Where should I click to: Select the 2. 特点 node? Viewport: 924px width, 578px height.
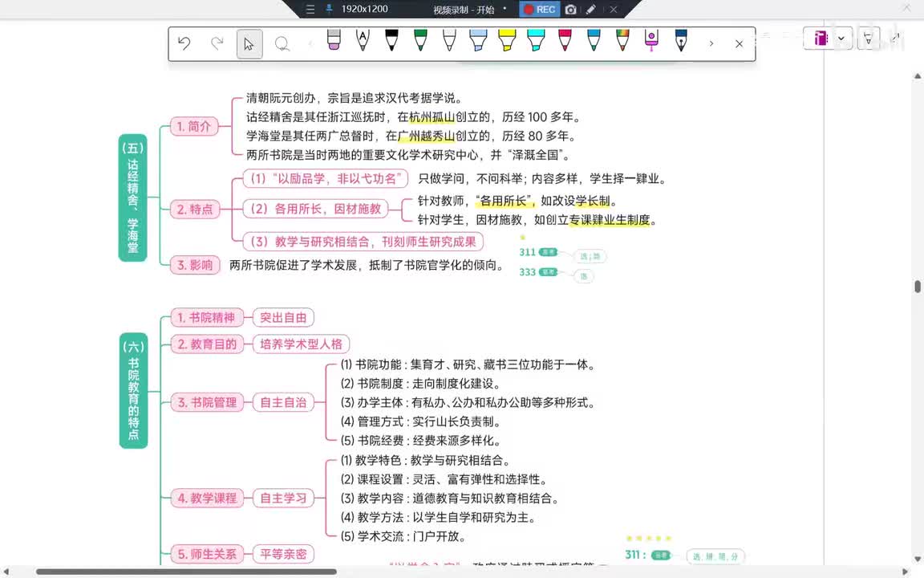tap(195, 210)
